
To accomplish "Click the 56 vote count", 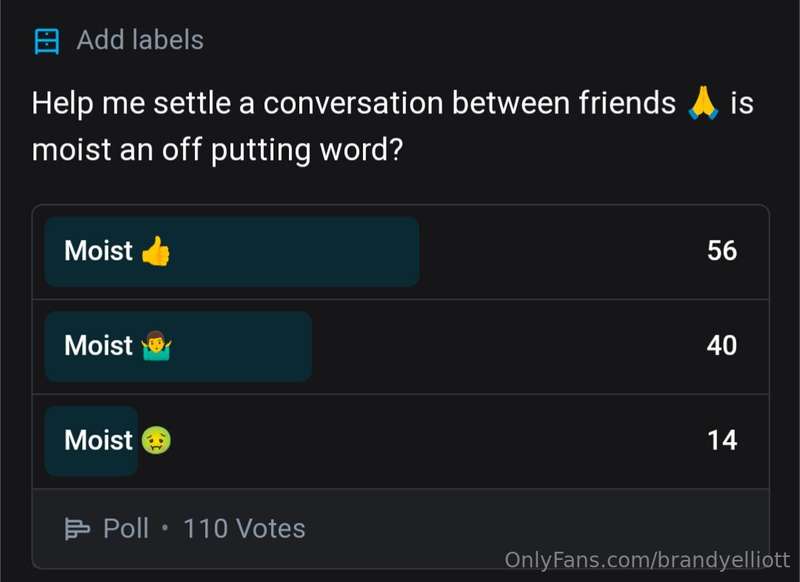I will (722, 251).
